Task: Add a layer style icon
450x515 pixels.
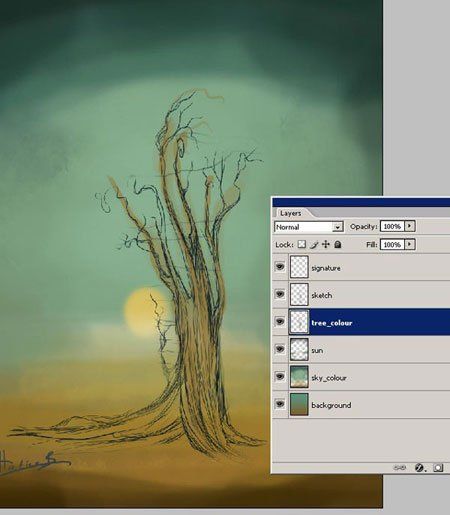Action: click(420, 468)
